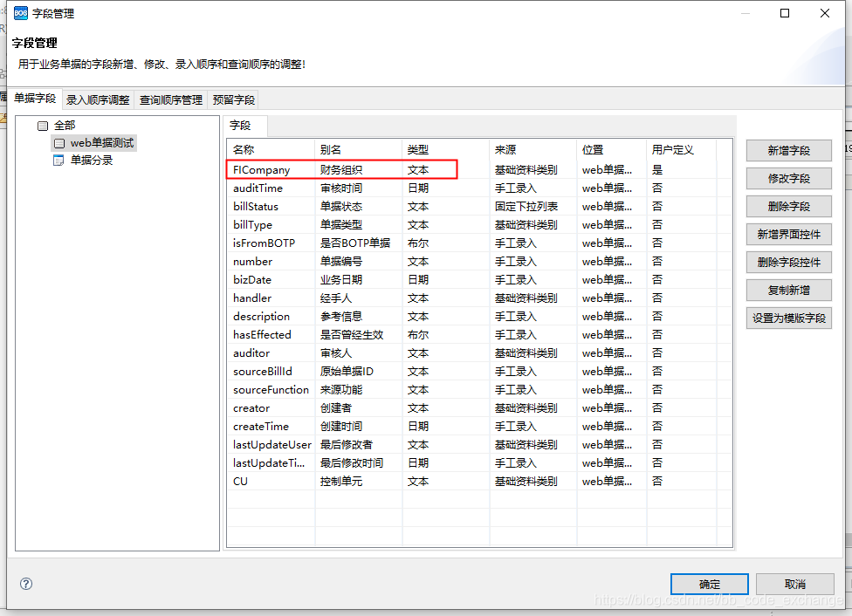Image resolution: width=852 pixels, height=616 pixels.
Task: Click the 复制新增 button
Action: 789,291
